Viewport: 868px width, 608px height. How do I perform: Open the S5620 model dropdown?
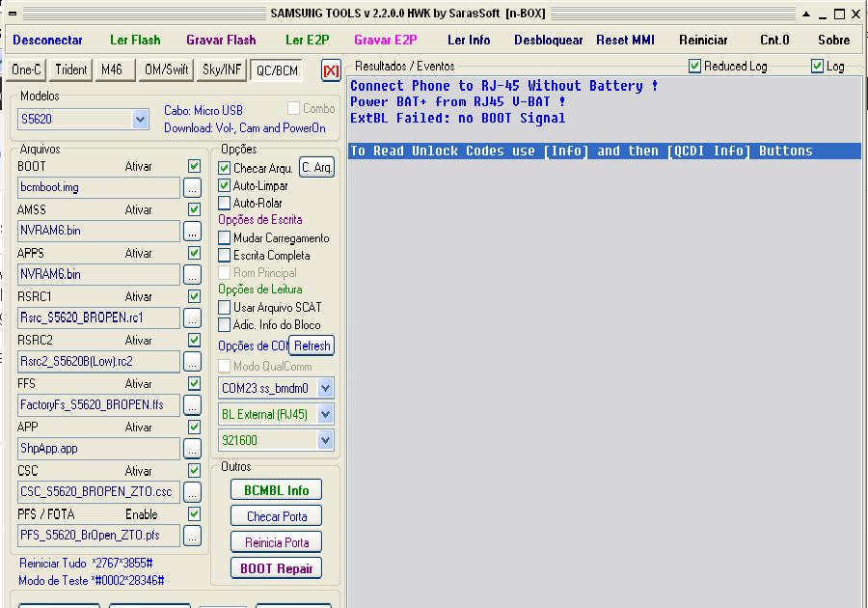coord(140,119)
